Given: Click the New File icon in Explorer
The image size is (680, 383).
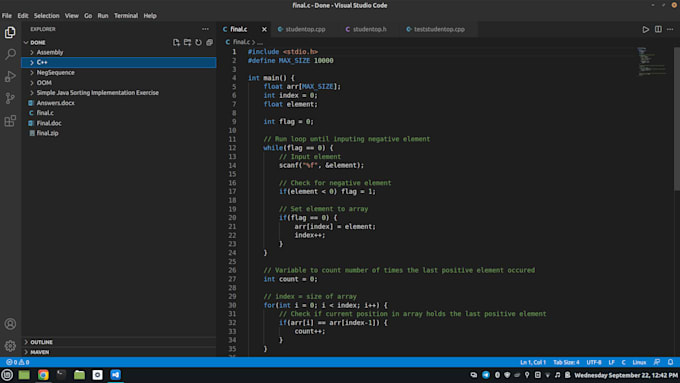Looking at the screenshot, I should [176, 43].
